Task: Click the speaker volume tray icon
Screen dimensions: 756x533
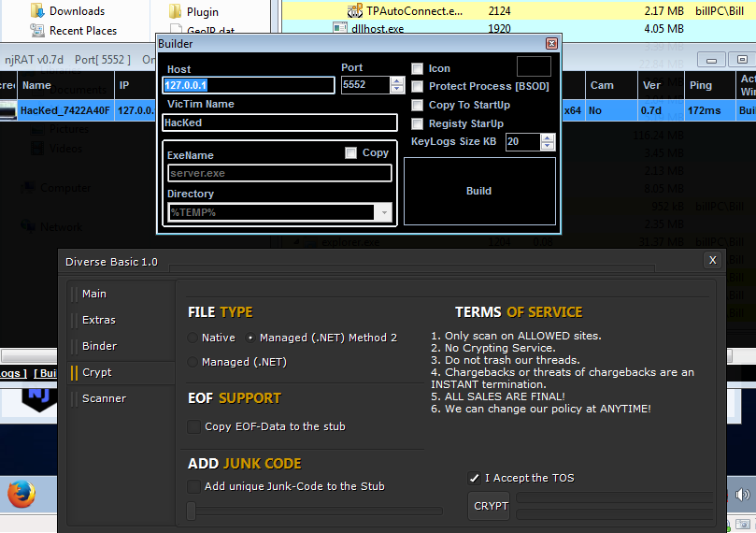Action: coord(743,495)
